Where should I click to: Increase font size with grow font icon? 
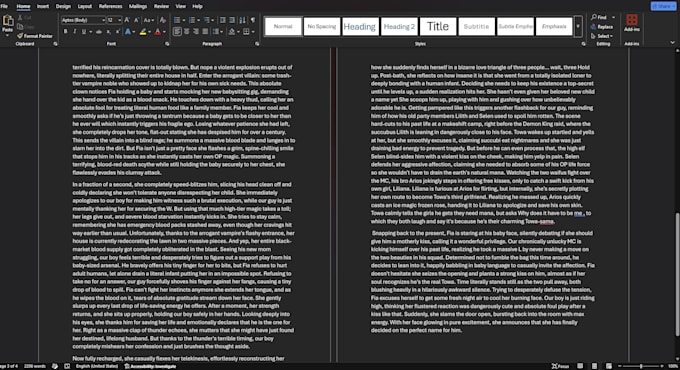tap(127, 20)
